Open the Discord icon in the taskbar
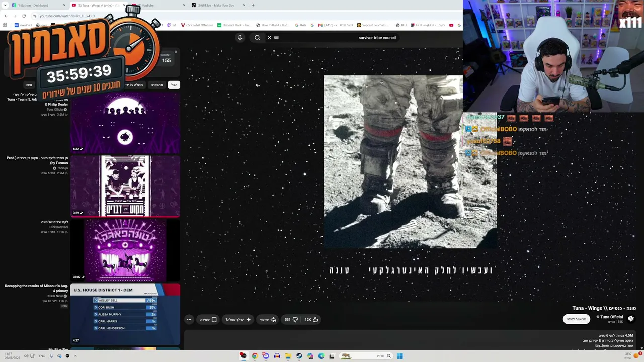The height and width of the screenshot is (362, 644). tap(266, 356)
